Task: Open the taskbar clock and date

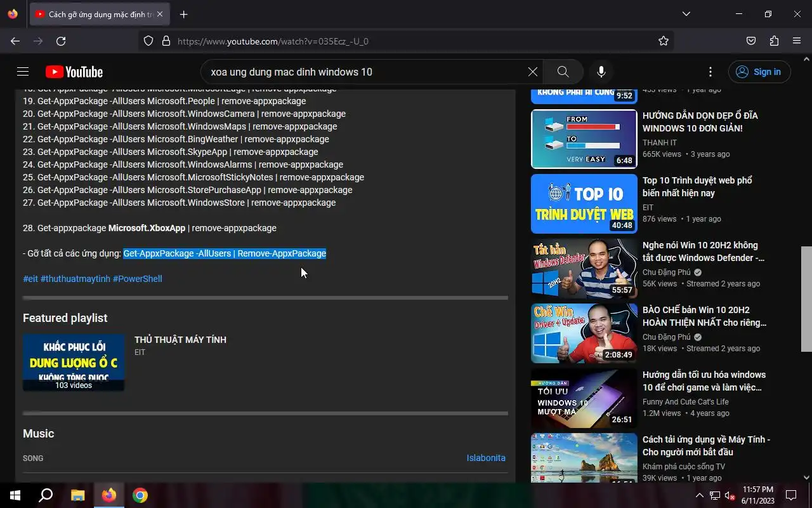Action: (x=758, y=495)
